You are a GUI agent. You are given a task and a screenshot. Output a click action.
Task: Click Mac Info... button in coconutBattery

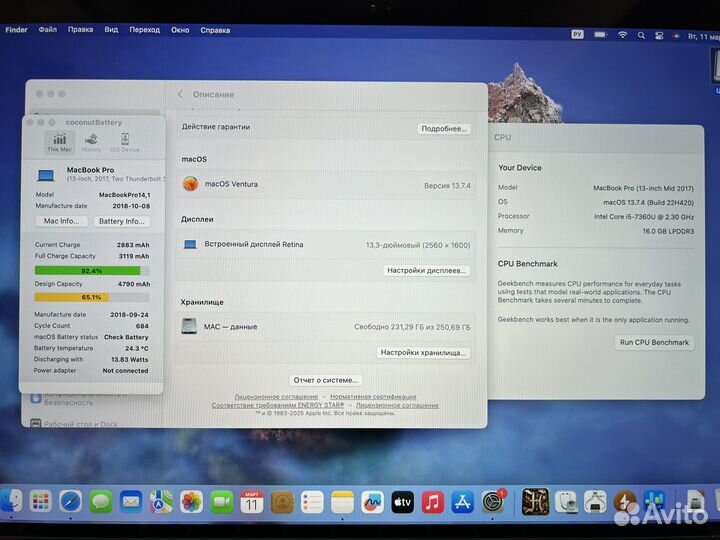point(61,221)
